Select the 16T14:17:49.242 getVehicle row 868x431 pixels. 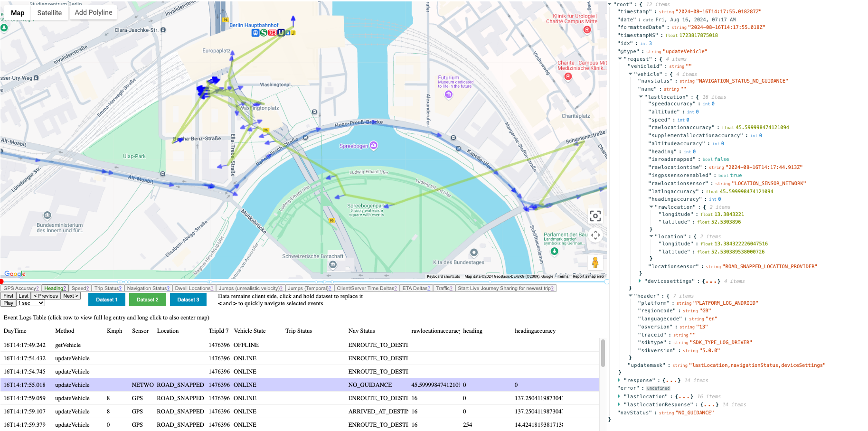click(300, 345)
